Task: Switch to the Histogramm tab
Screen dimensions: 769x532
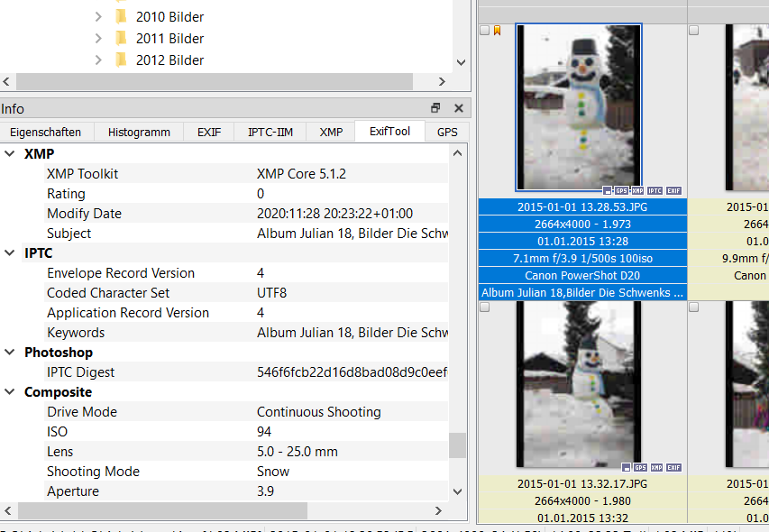Action: [139, 132]
